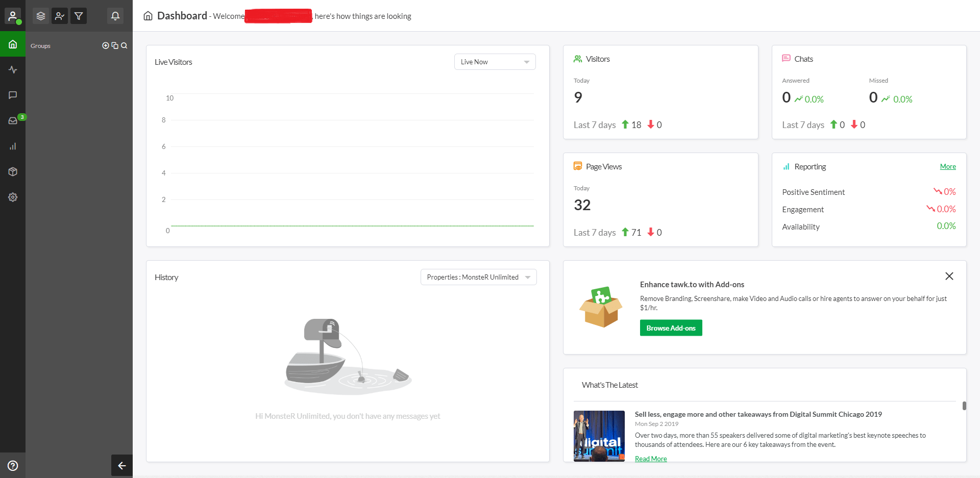Click the notifications bell icon
The height and width of the screenshot is (478, 980).
click(115, 16)
